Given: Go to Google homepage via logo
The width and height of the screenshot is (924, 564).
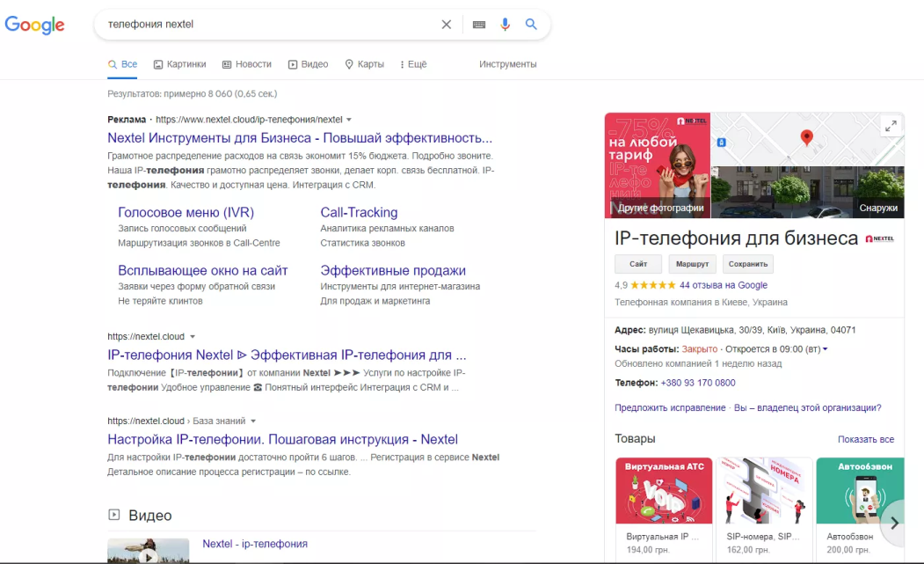Looking at the screenshot, I should pos(35,25).
